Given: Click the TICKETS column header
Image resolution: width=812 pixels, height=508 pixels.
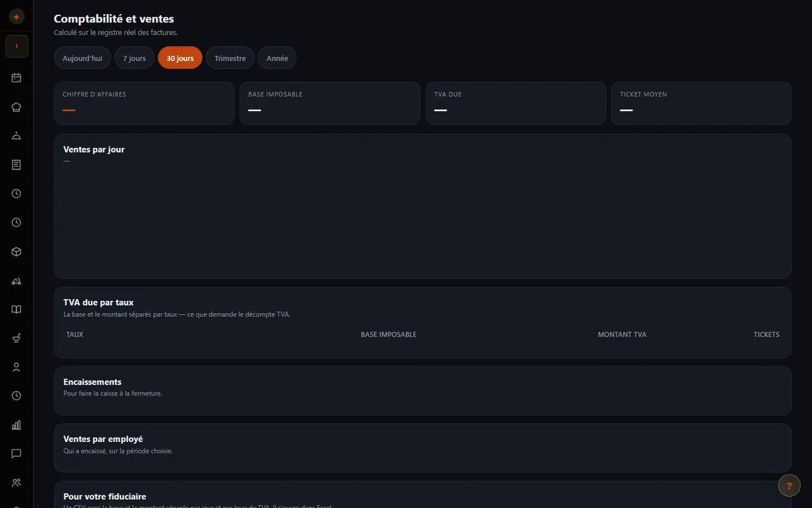Looking at the screenshot, I should tap(766, 334).
